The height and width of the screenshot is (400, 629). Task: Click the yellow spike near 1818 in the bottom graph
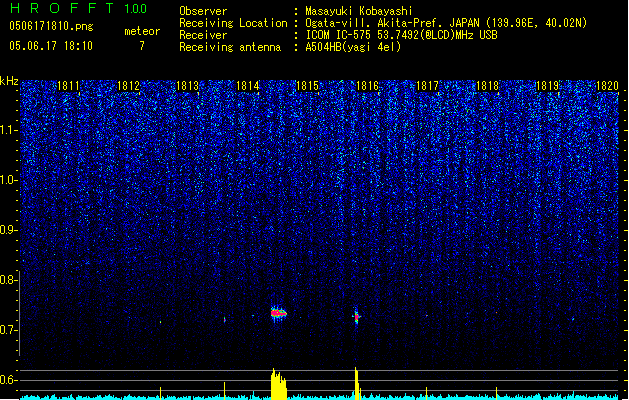pos(496,393)
